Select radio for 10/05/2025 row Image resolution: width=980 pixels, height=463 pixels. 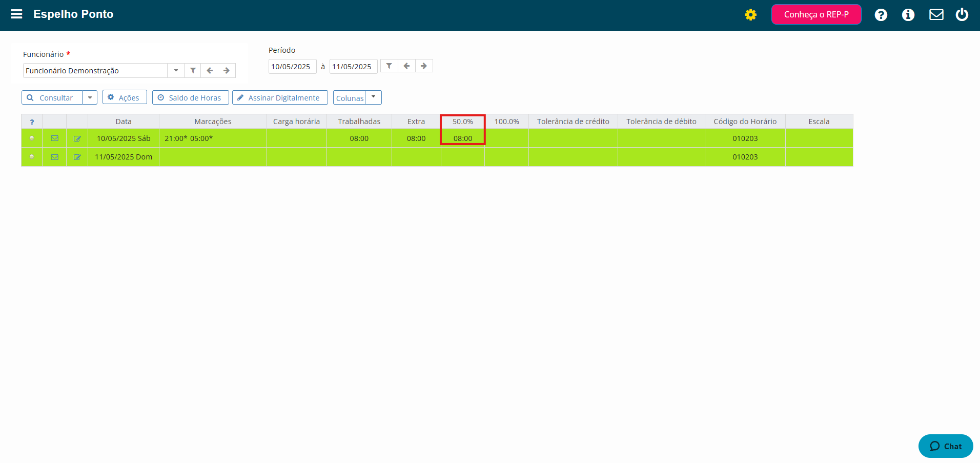(32, 138)
